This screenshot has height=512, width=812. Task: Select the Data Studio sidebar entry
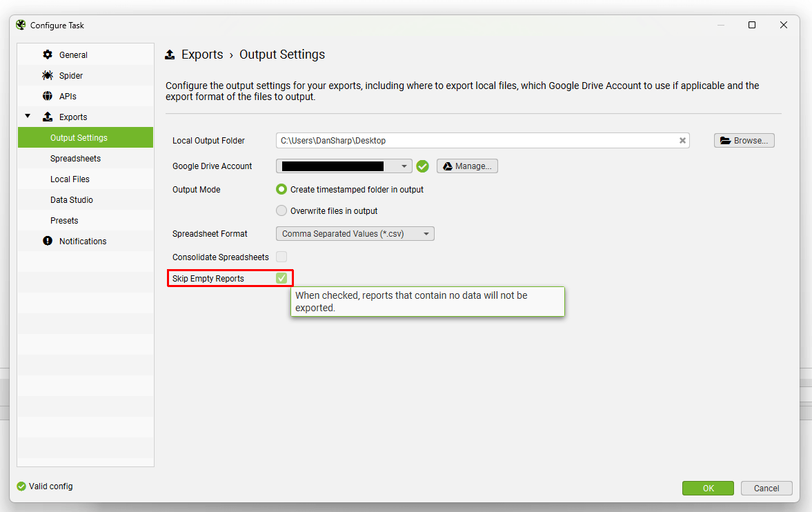[x=86, y=199]
